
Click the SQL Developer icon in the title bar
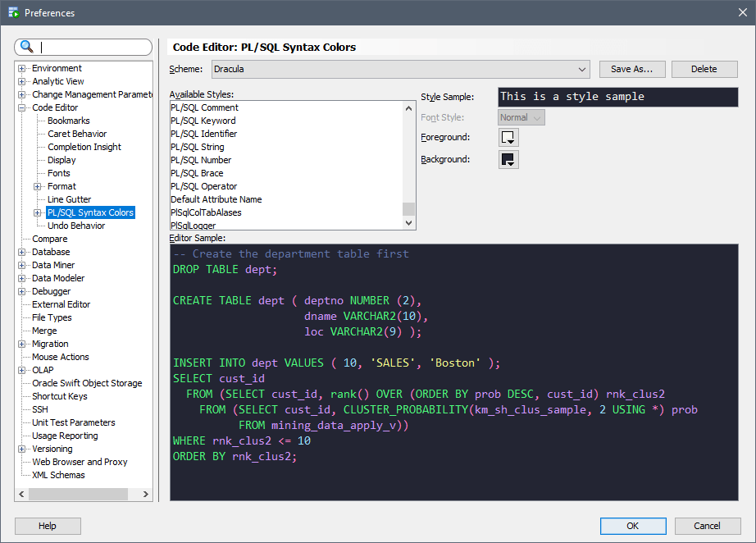(11, 12)
